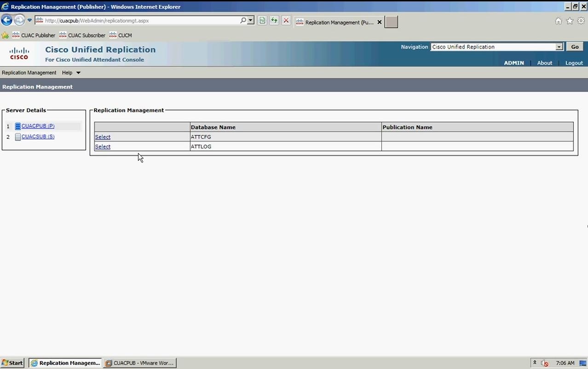Open the browser Tools gear icon

coord(581,21)
